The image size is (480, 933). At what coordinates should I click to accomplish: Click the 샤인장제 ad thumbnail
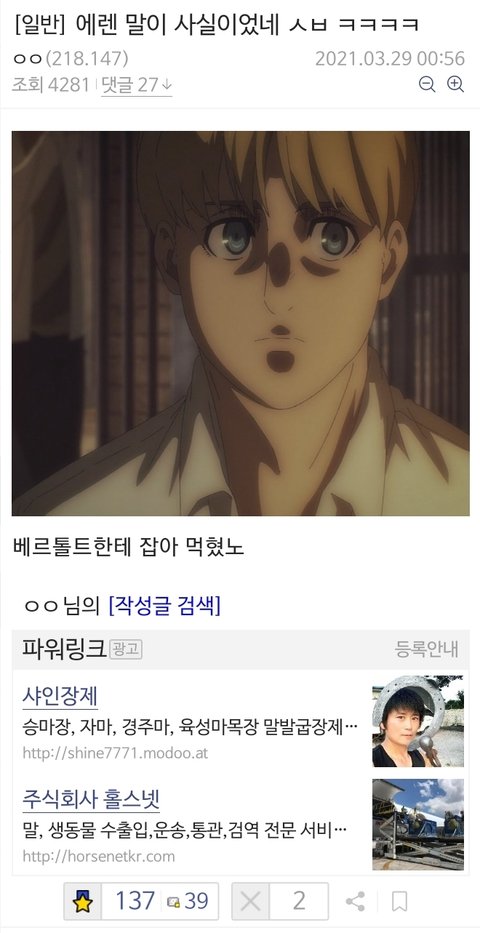418,721
